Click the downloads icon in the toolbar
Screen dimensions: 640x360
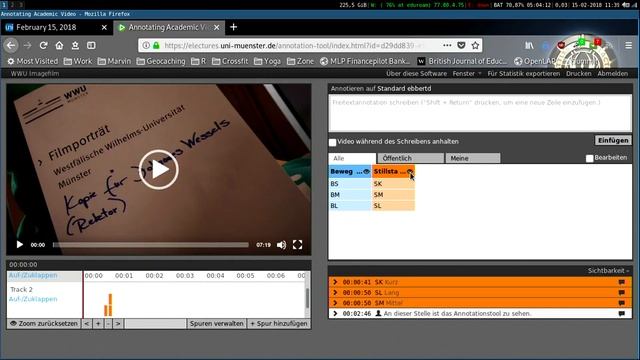[75, 45]
